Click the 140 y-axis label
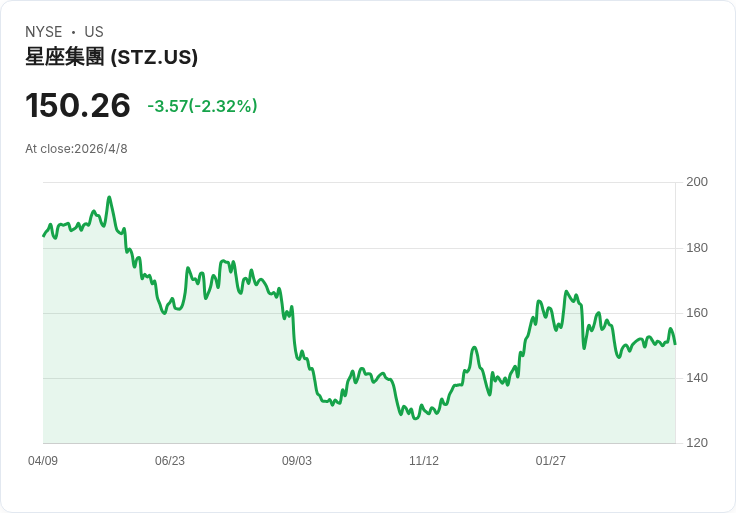736x513 pixels. [697, 378]
